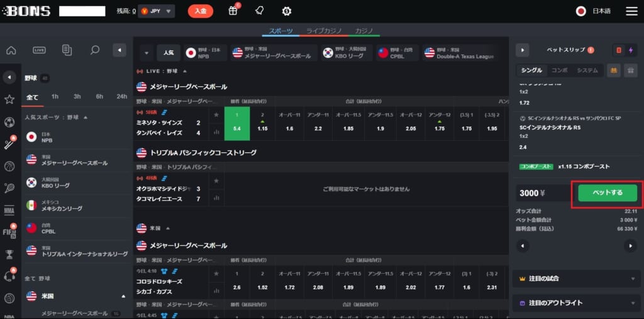This screenshot has height=319, width=644.
Task: Select the soccer ball sport icon
Action: coord(9,122)
